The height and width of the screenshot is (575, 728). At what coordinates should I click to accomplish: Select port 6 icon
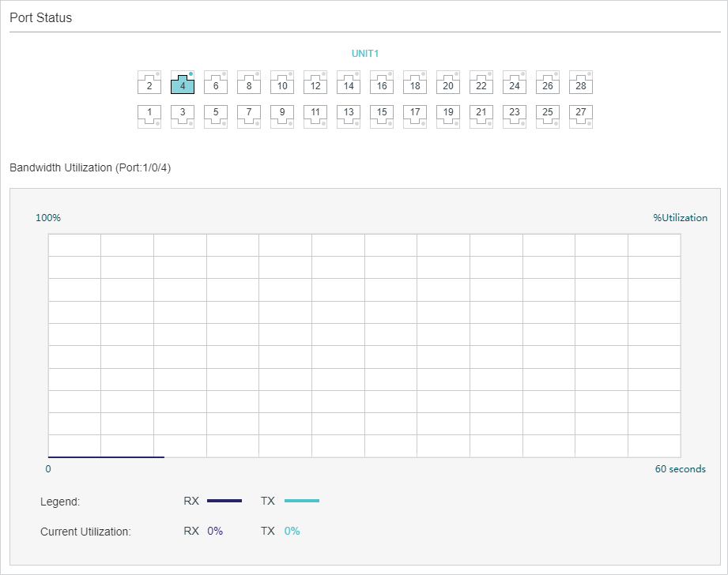coord(216,83)
